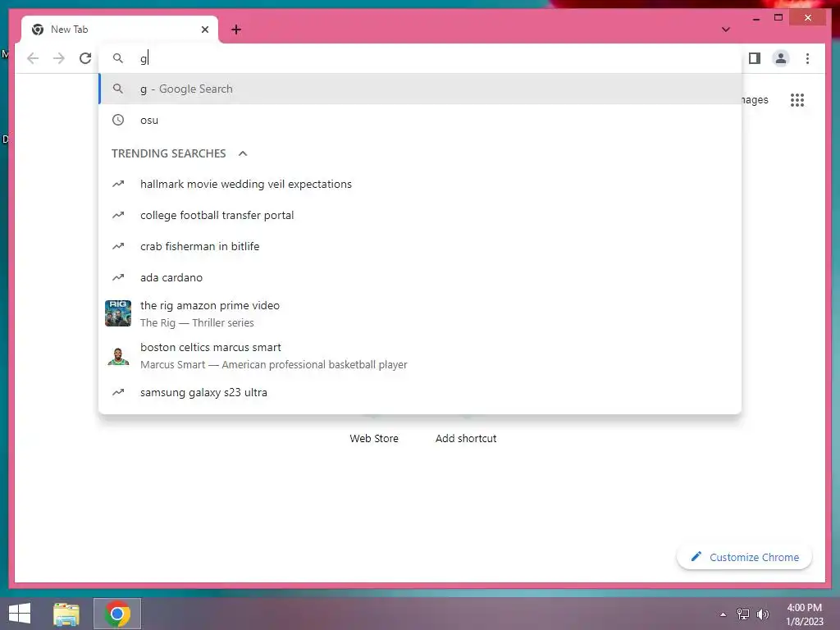This screenshot has width=840, height=630.
Task: Collapse the Trending Searches section
Action: tap(243, 153)
